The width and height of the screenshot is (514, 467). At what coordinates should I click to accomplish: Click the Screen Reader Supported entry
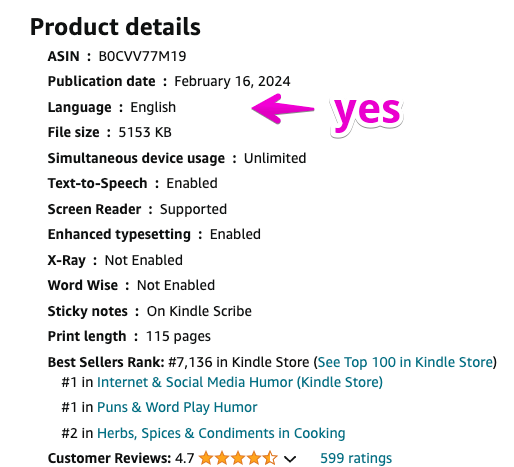pyautogui.click(x=137, y=209)
